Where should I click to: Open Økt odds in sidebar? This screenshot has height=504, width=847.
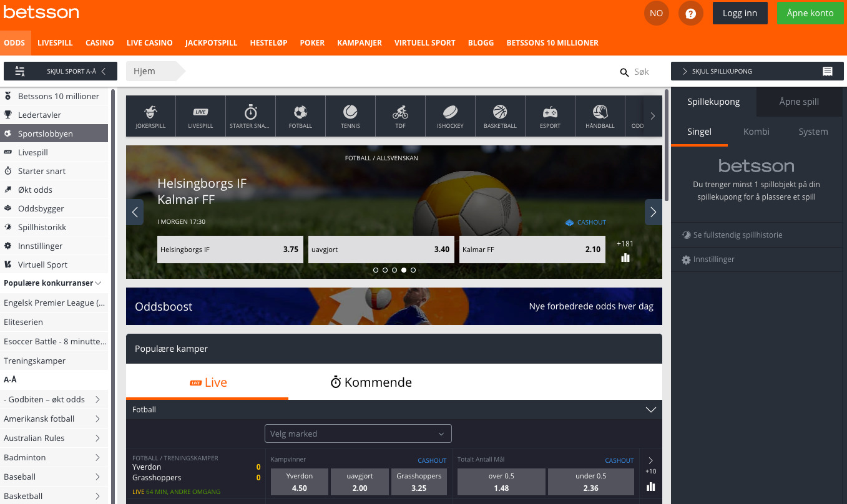(x=54, y=190)
